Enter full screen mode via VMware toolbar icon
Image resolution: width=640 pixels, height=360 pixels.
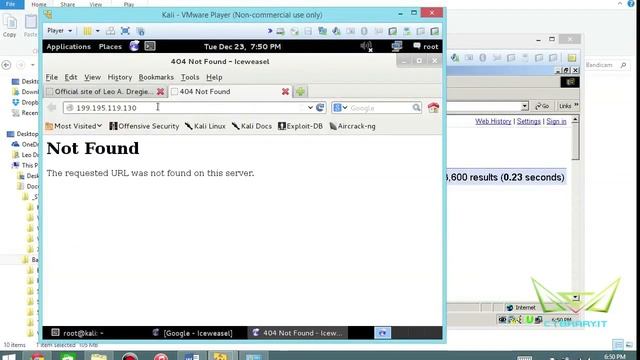pyautogui.click(x=125, y=31)
